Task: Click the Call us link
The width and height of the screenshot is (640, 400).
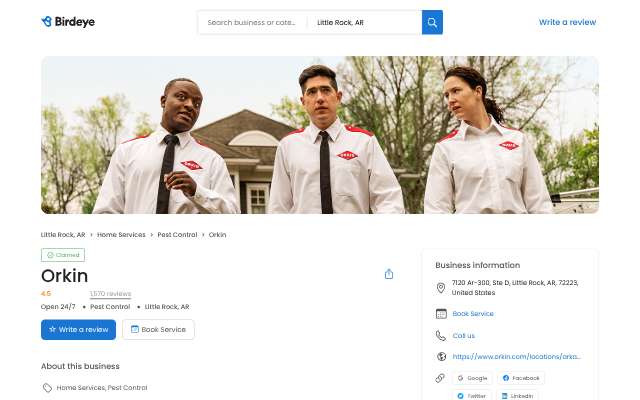Action: 464,336
